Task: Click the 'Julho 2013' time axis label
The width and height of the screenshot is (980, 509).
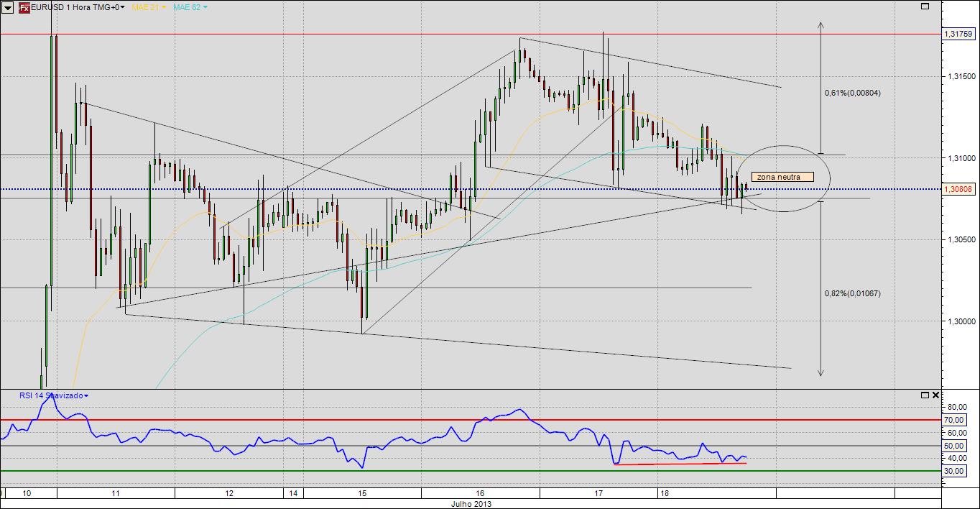Action: [472, 504]
